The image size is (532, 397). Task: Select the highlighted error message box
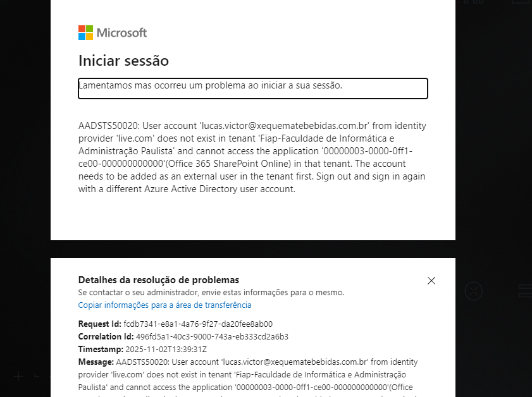coord(253,89)
